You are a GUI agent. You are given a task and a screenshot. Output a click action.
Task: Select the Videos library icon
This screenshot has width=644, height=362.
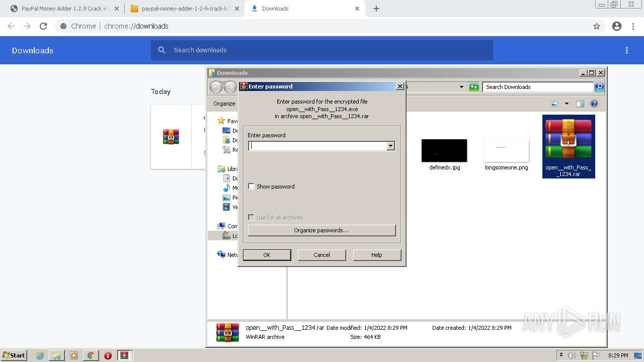tap(226, 207)
